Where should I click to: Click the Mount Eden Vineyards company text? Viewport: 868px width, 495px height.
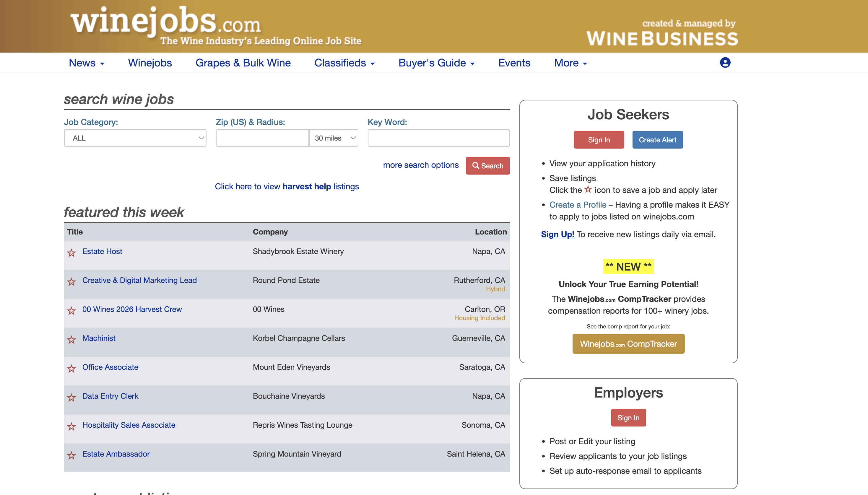click(291, 367)
